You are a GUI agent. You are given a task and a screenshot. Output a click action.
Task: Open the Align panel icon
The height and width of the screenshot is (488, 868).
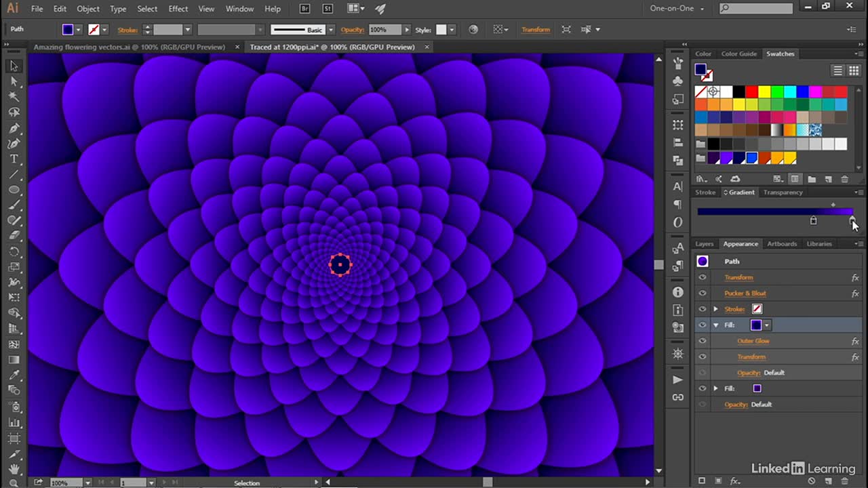click(678, 143)
